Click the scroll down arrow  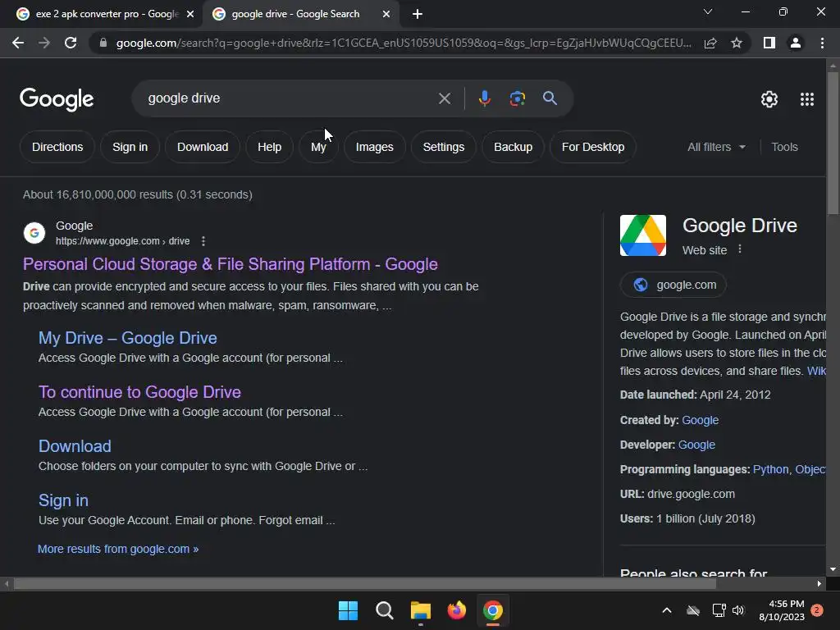833,569
